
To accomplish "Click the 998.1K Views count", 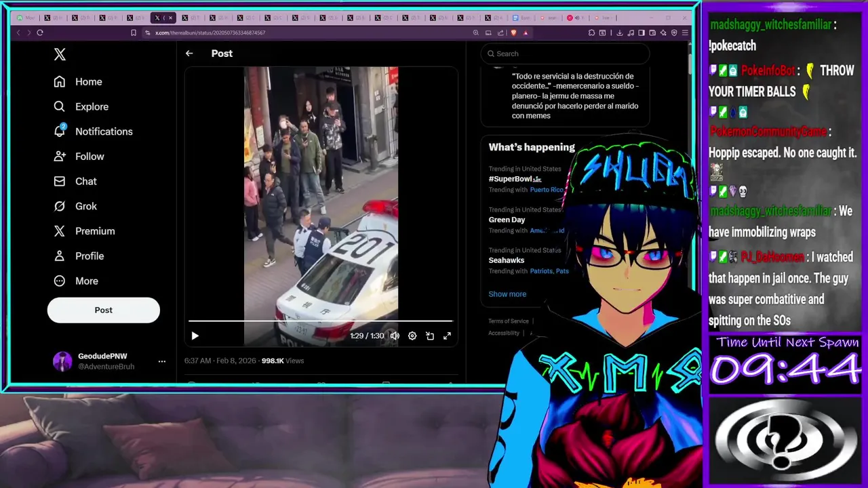I will (x=283, y=361).
